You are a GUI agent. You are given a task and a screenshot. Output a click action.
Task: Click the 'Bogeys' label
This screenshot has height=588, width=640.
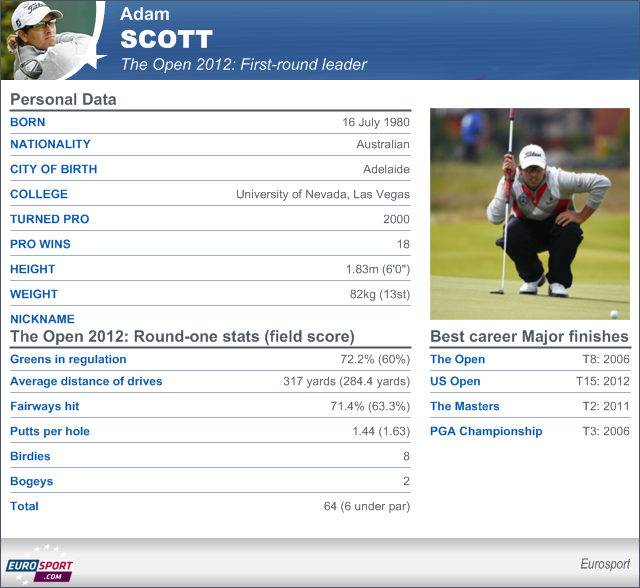31,481
